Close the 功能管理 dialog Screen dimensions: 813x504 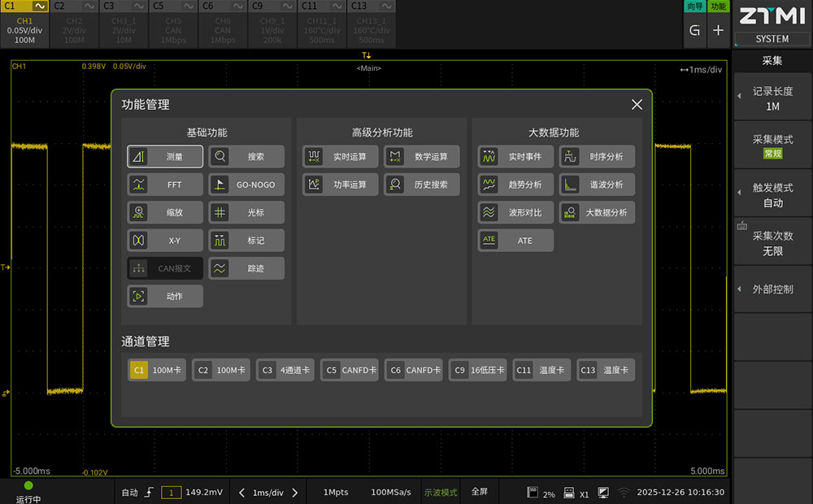pyautogui.click(x=637, y=104)
